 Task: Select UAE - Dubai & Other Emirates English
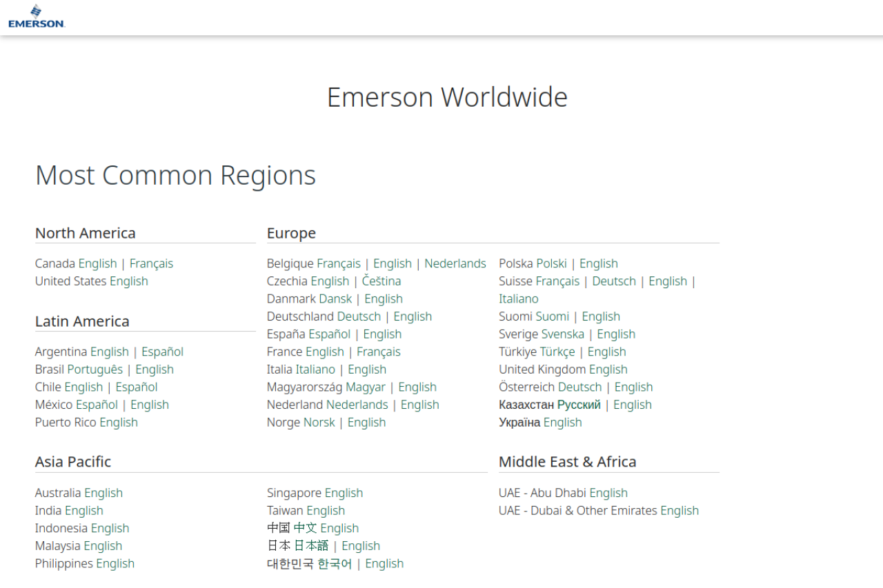[679, 511]
